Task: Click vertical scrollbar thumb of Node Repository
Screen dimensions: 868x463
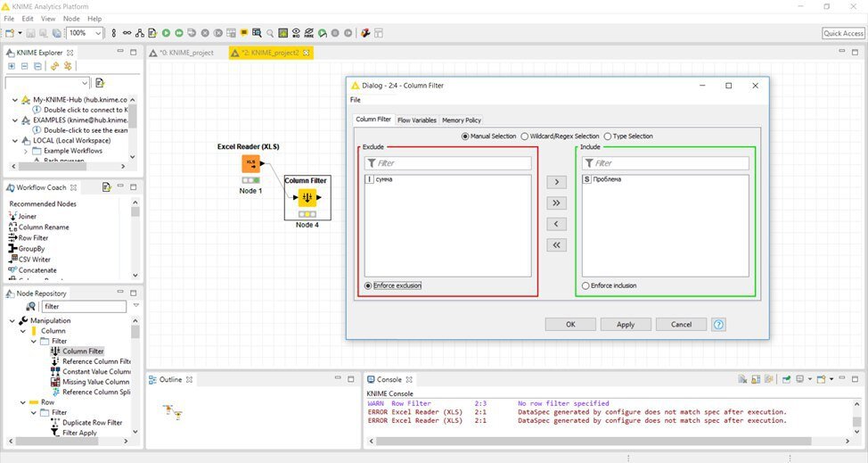Action: coord(135,331)
